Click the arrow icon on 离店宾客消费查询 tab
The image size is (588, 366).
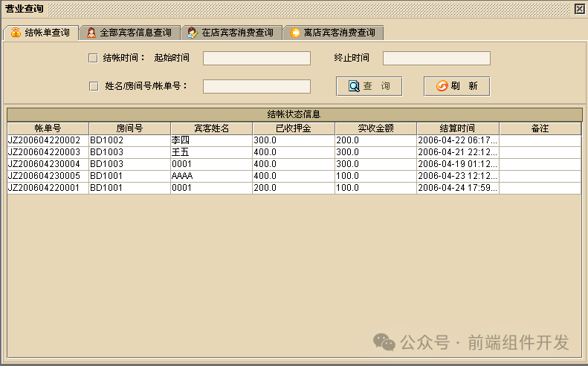[x=295, y=33]
